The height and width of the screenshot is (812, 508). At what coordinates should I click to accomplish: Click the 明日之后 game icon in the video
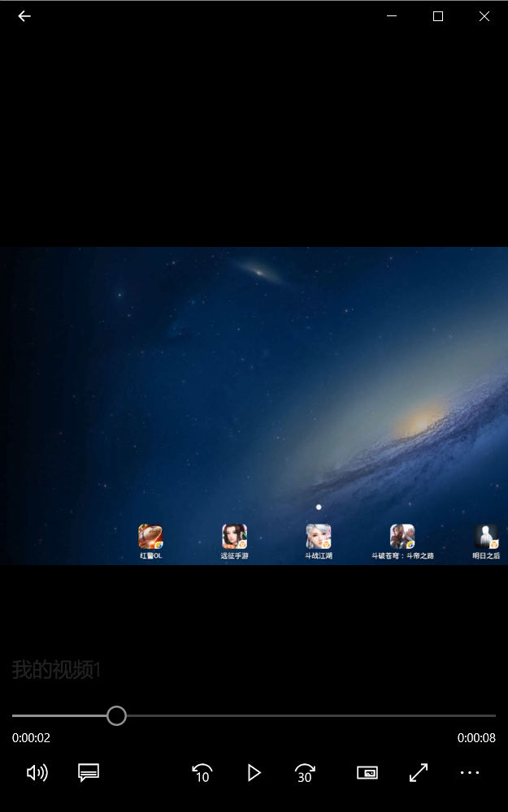pos(486,537)
